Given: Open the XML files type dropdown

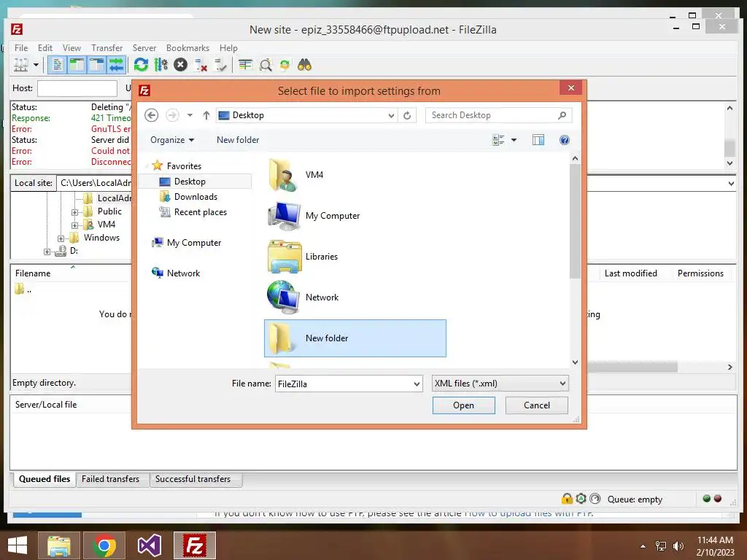Looking at the screenshot, I should tap(500, 384).
